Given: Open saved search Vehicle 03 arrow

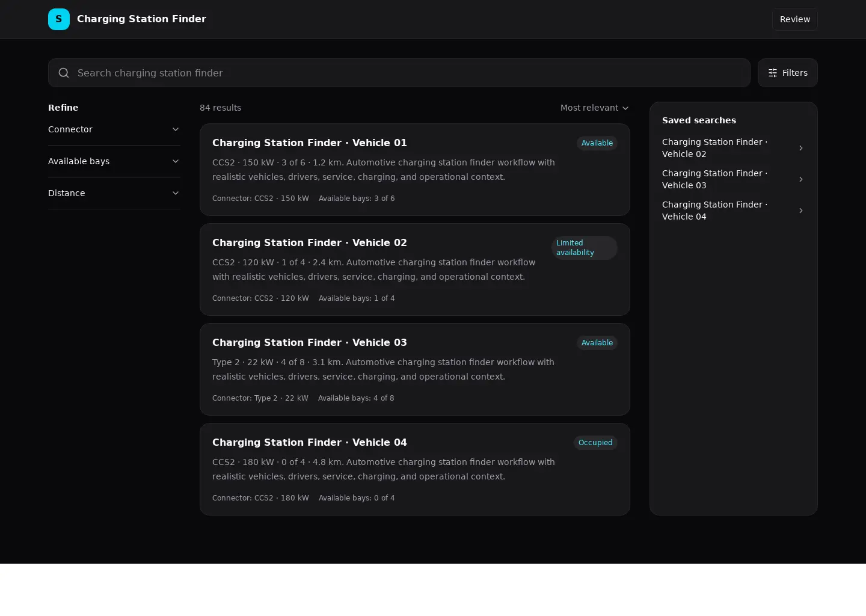Looking at the screenshot, I should (x=801, y=179).
